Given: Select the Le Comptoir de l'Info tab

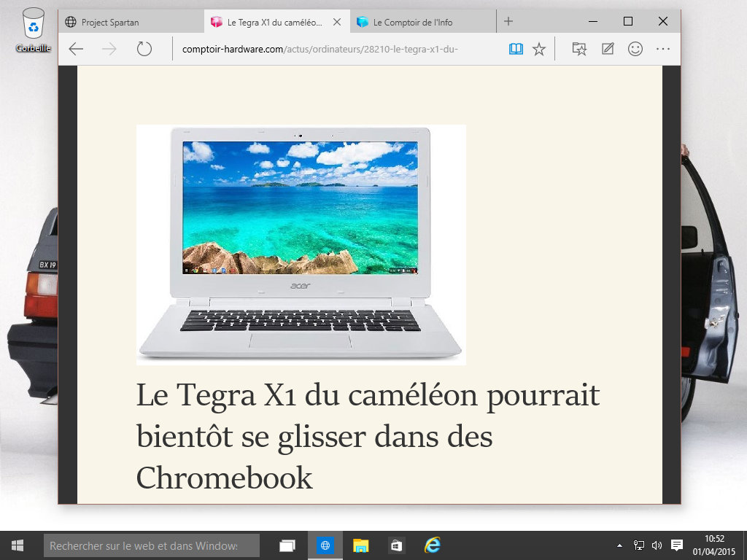Looking at the screenshot, I should click(416, 22).
